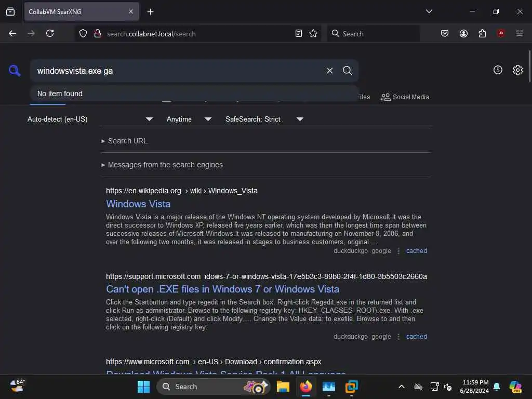Click www.microsoft.com confirmation.aspx URL

pos(214,362)
